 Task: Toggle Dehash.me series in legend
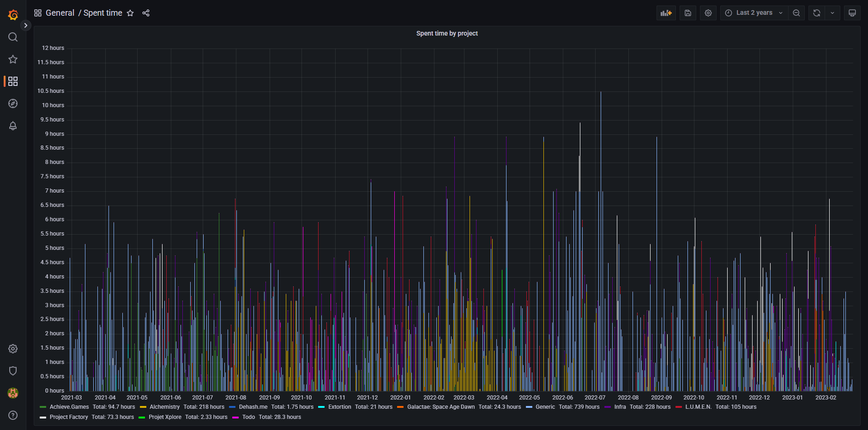(253, 407)
